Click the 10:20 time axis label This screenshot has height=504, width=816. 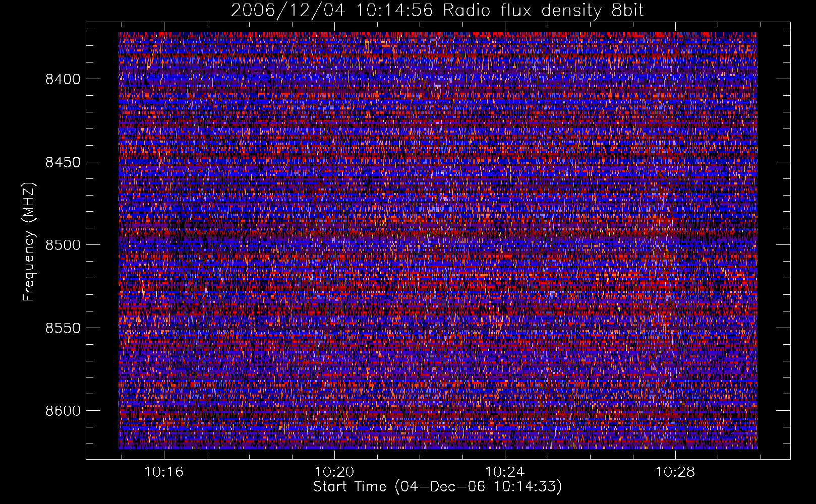[x=334, y=472]
